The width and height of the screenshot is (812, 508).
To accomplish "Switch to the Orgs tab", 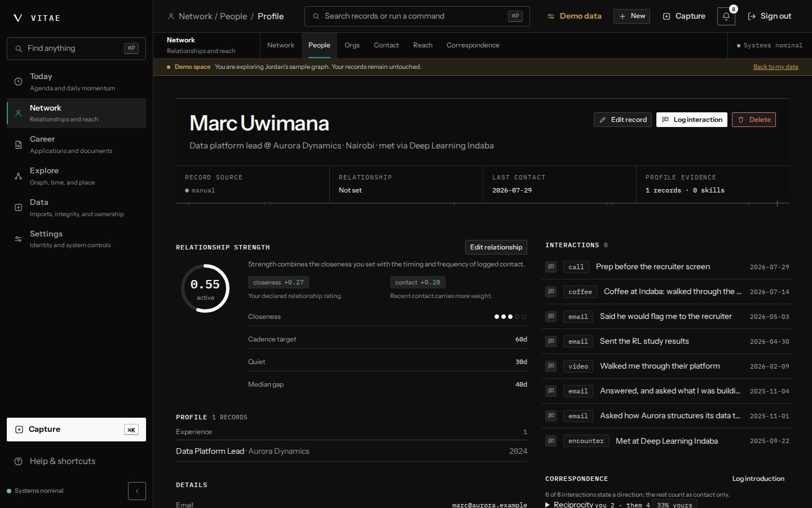I will click(352, 45).
